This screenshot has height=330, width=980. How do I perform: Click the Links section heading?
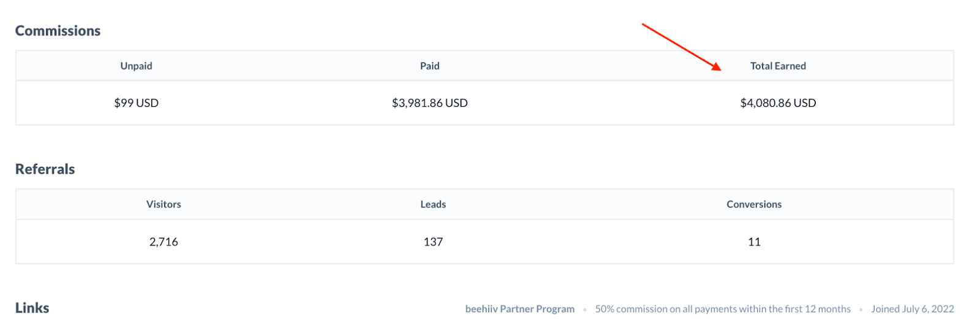pos(32,308)
